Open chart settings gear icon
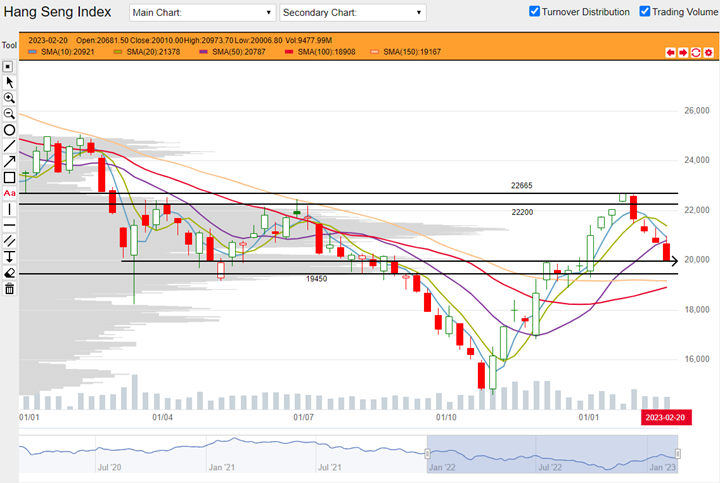The height and width of the screenshot is (483, 720). pos(709,52)
